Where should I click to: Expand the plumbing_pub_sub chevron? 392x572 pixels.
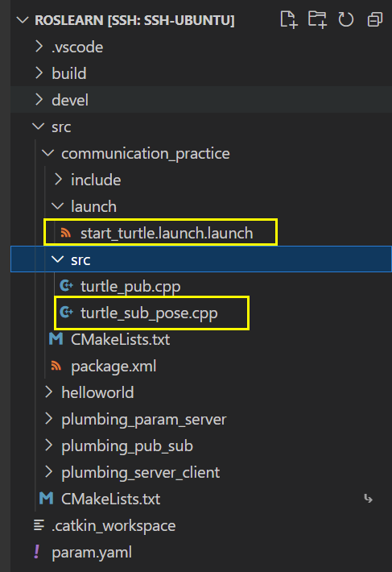coord(48,445)
